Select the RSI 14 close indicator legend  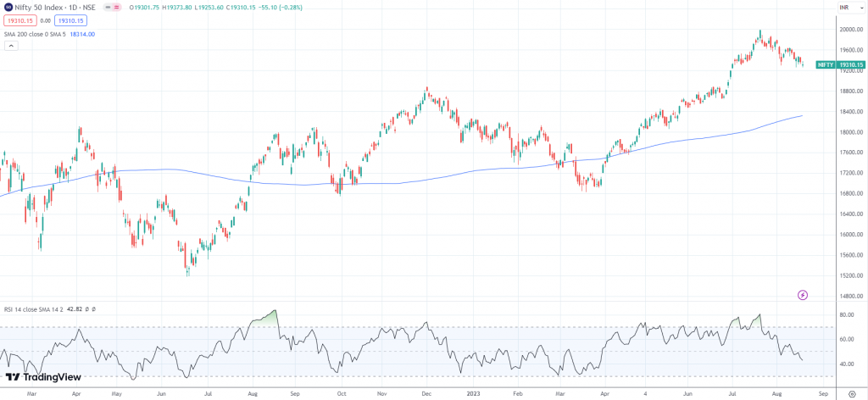coord(34,310)
